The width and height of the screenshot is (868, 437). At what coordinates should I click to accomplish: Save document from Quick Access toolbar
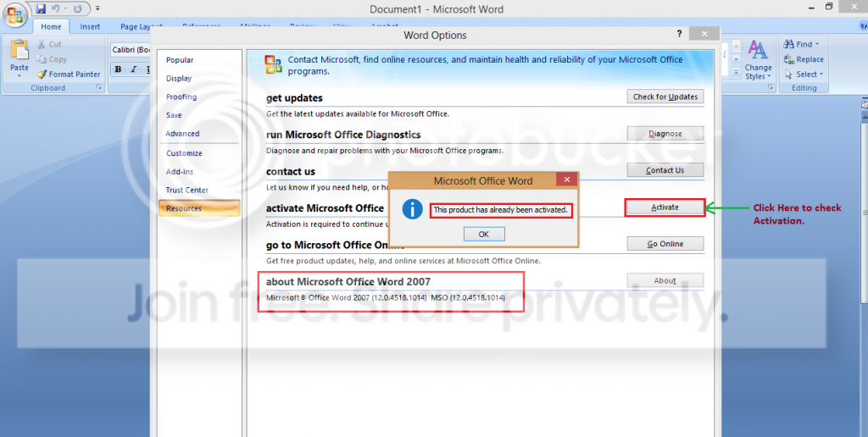tap(41, 8)
